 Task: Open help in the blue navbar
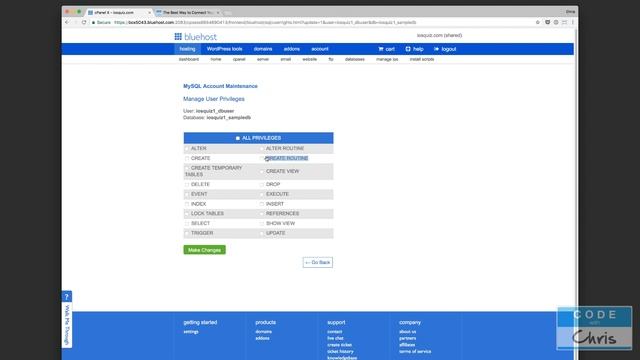[414, 49]
